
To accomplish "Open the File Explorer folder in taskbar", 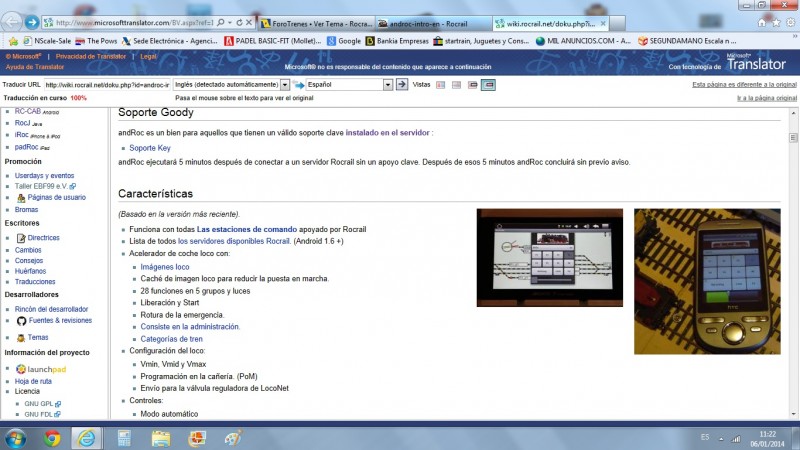I will [x=161, y=438].
